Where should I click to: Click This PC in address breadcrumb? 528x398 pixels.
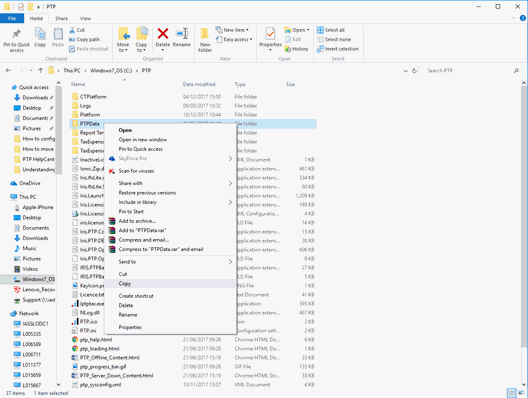72,70
